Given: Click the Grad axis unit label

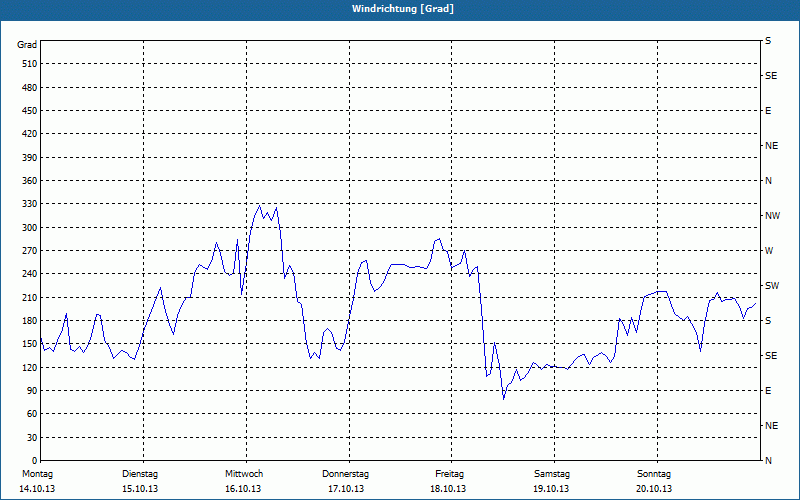Looking at the screenshot, I should (x=27, y=45).
